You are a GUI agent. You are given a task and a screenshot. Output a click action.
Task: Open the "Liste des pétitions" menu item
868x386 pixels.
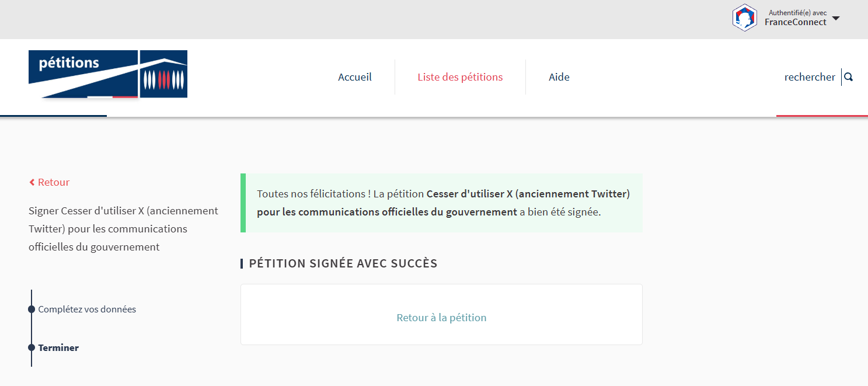460,77
